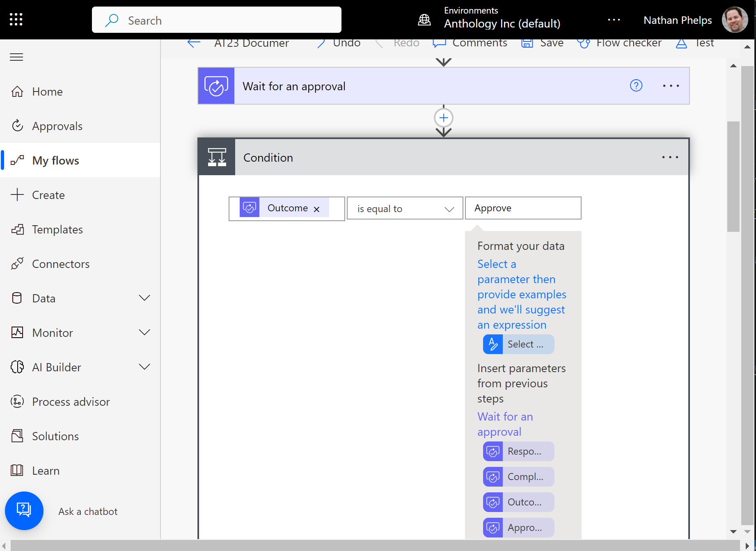756x551 pixels.
Task: Run the Flow checker
Action: pyautogui.click(x=619, y=43)
